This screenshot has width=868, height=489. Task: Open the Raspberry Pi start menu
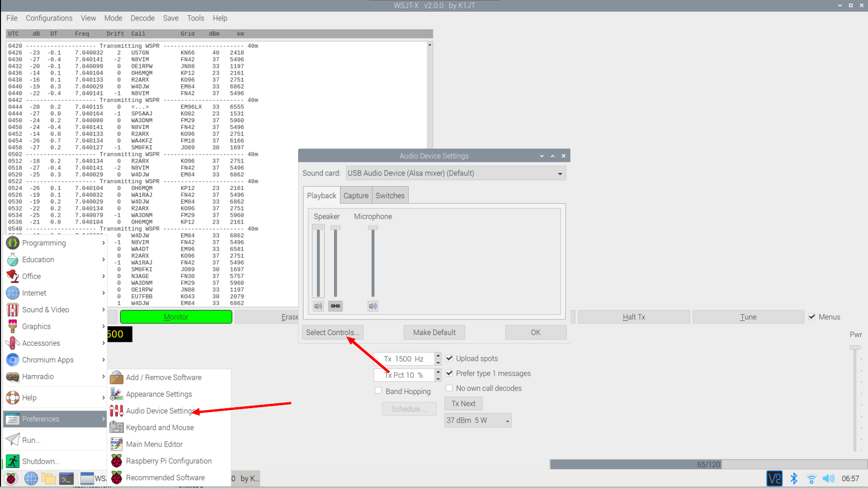click(x=11, y=479)
